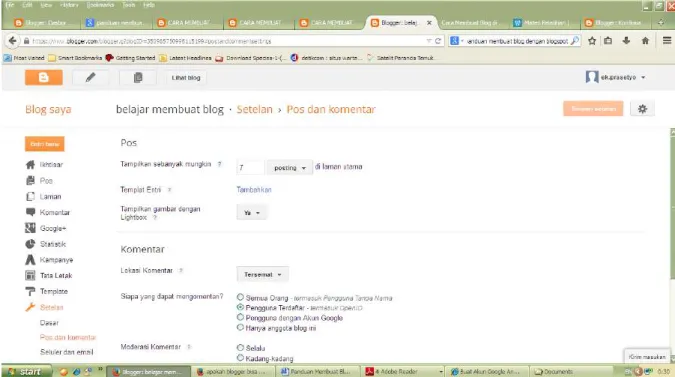675x377 pixels.
Task: Open Adobe Reader from the taskbar
Action: point(404,371)
